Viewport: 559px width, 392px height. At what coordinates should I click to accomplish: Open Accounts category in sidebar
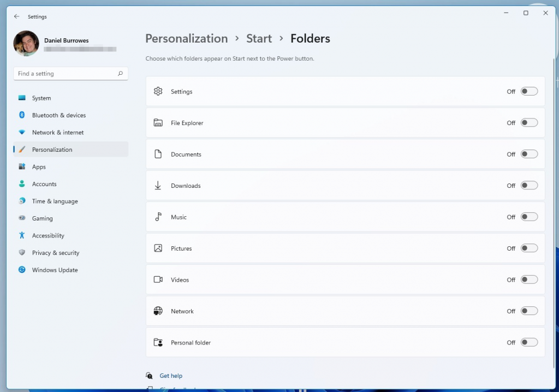coord(70,184)
